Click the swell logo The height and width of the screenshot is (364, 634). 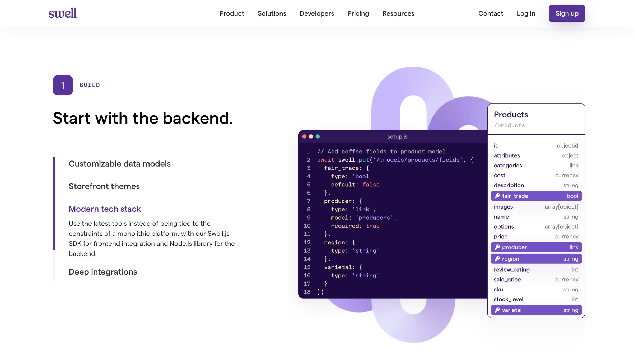63,13
